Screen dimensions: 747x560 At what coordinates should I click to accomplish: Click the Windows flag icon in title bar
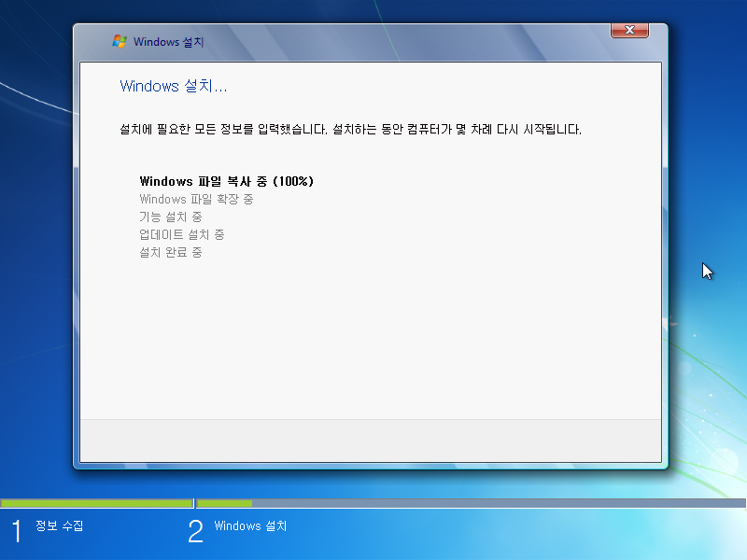click(x=120, y=41)
